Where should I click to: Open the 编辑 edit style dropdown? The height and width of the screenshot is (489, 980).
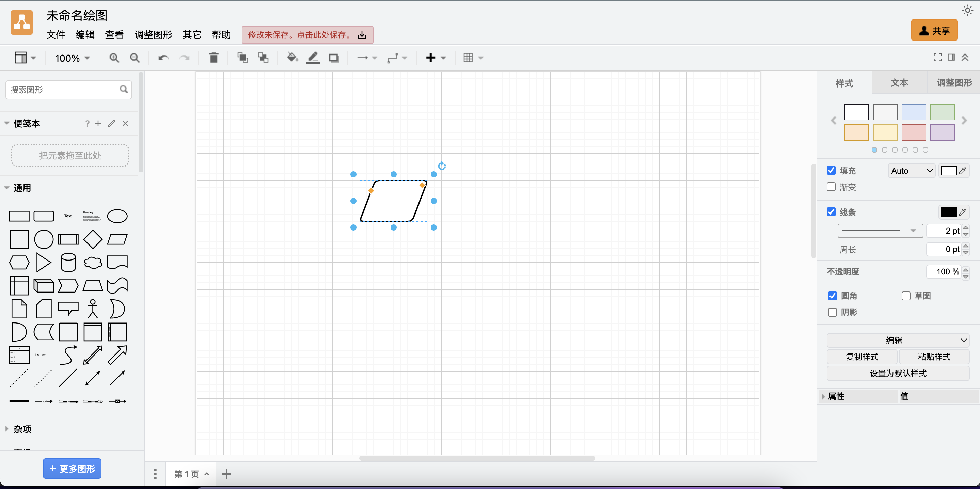[898, 340]
